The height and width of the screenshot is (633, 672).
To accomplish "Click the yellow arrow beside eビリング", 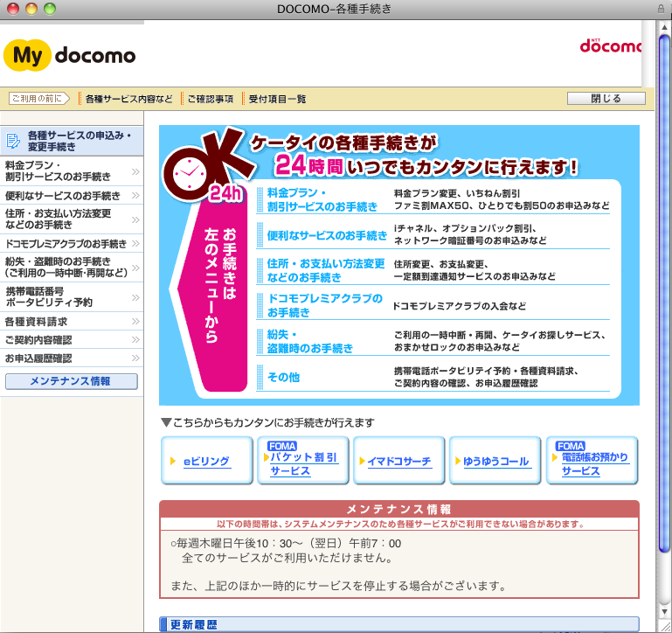I will (x=173, y=461).
